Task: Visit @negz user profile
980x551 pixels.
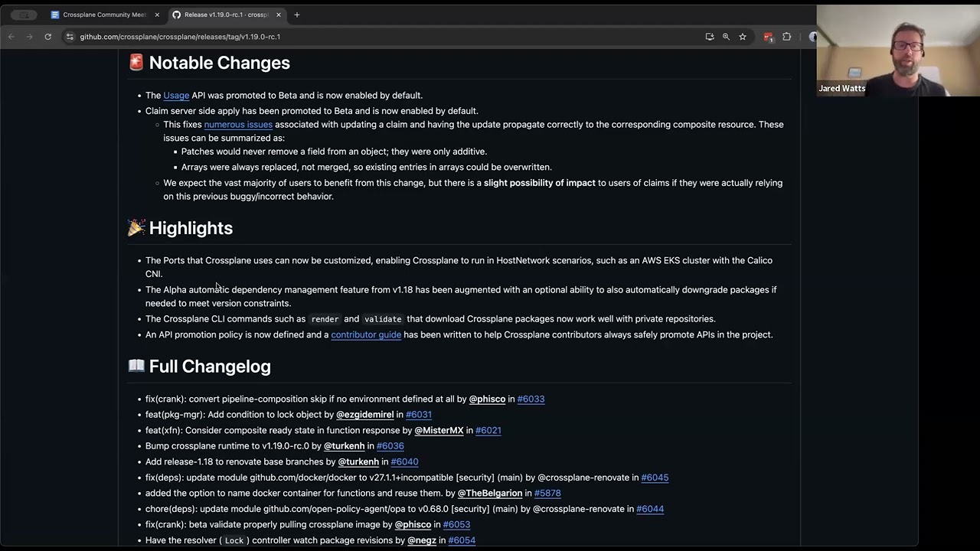Action: (422, 540)
